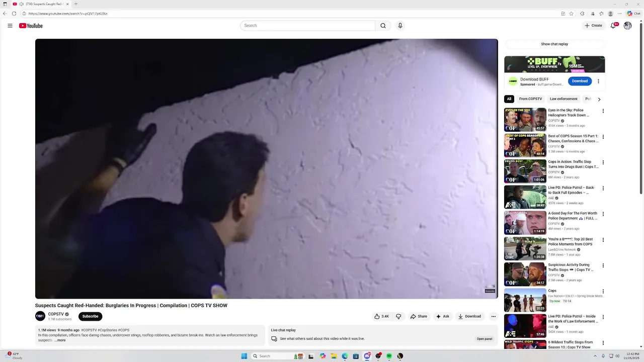Show next category chips arrow

599,99
